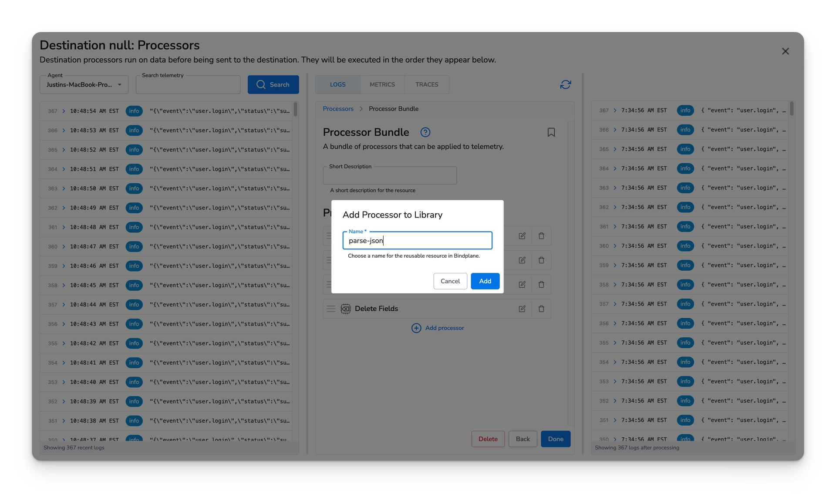Switch to the METRICS tab
The width and height of the screenshot is (836, 504).
click(x=382, y=84)
